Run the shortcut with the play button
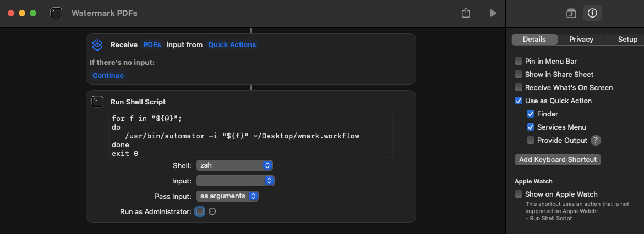This screenshot has width=644, height=234. [493, 13]
